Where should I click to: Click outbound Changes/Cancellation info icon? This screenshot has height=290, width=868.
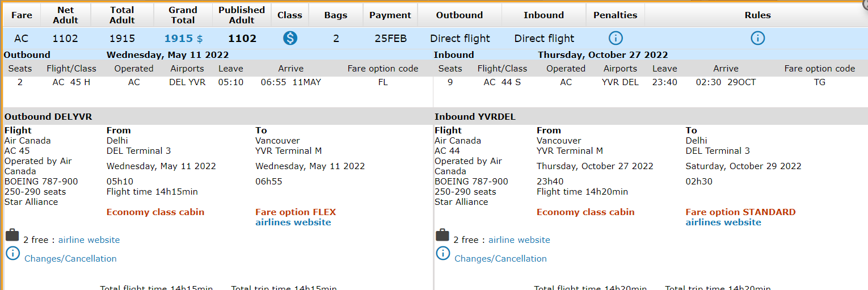[12, 253]
